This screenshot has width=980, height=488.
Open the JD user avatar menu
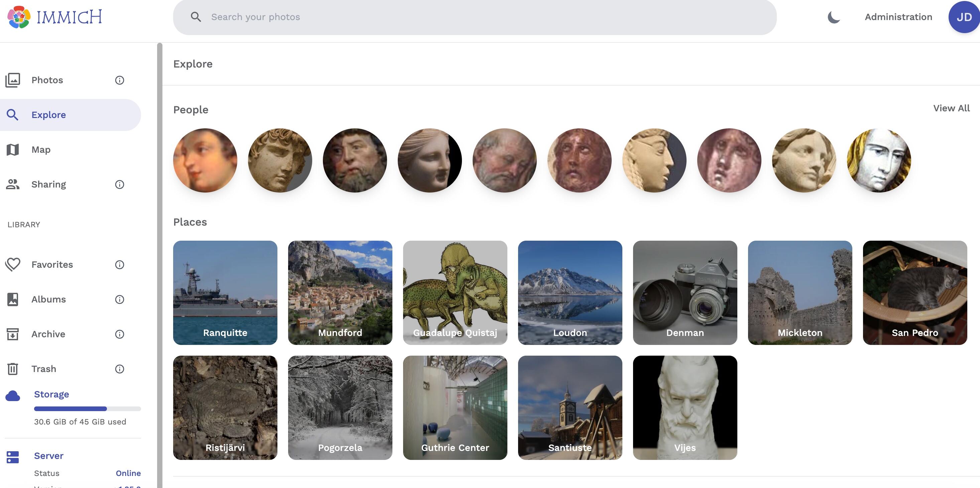(x=964, y=17)
